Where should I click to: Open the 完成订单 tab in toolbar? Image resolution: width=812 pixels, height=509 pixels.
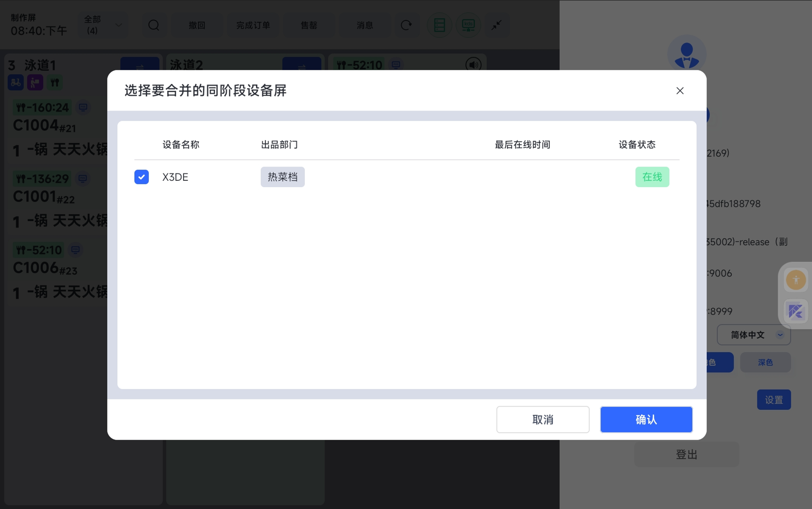pyautogui.click(x=253, y=25)
